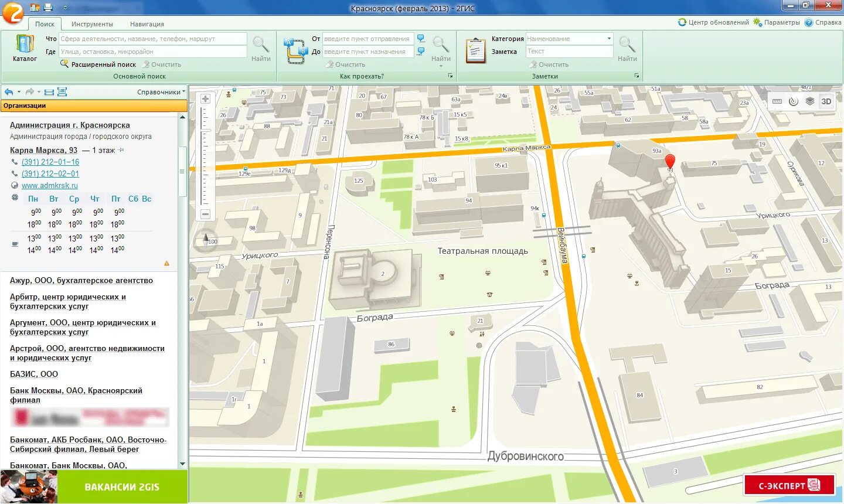Open Расширенный поиск
The image size is (844, 504).
point(98,64)
